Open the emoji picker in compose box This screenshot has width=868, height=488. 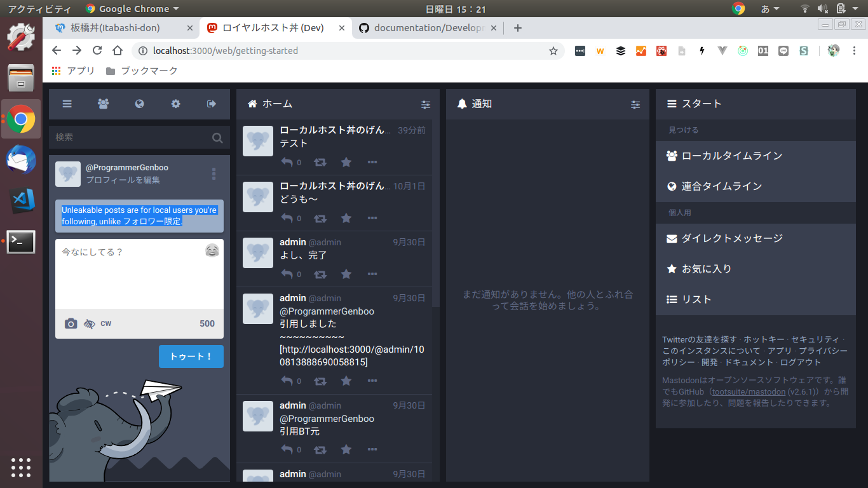pos(212,251)
